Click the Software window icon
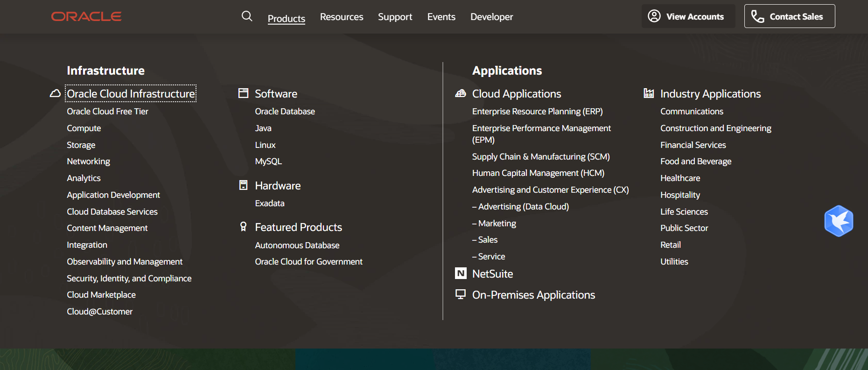 point(243,93)
